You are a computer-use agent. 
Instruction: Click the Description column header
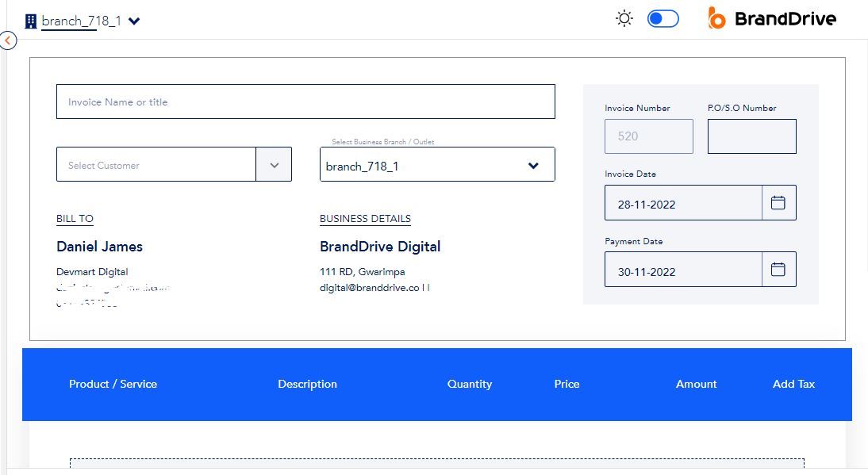[x=307, y=384]
